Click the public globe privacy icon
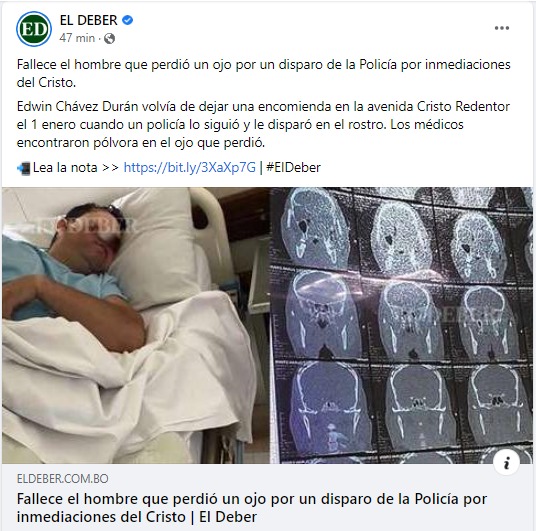 (109, 38)
